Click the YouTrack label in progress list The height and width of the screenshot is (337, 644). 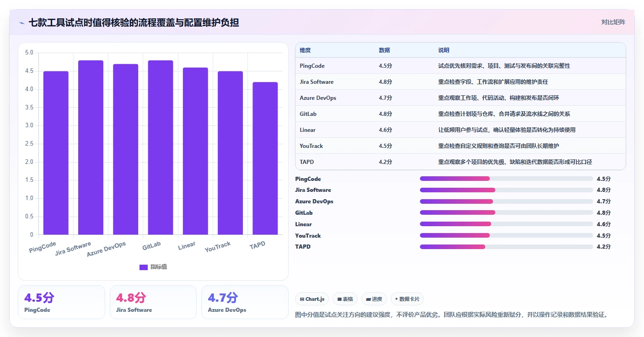308,236
